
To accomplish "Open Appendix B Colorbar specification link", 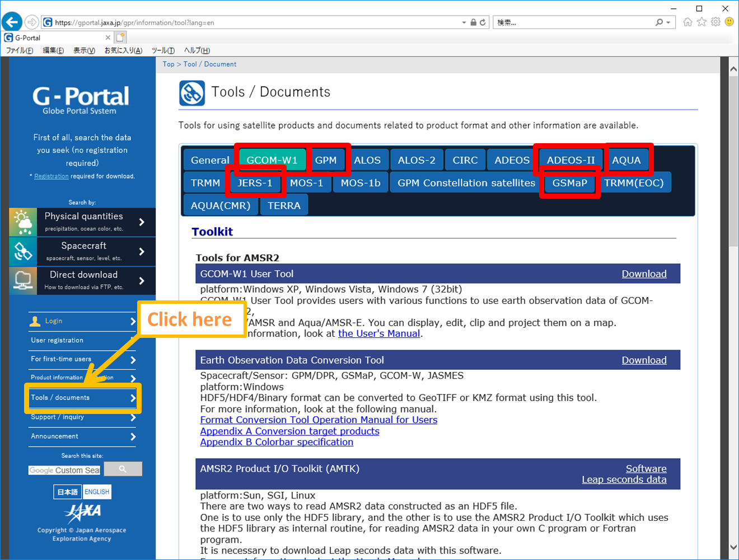I will 277,442.
